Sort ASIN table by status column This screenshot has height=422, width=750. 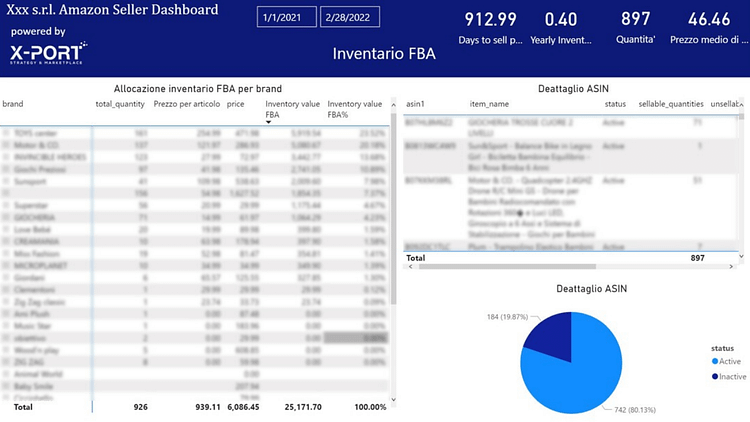[615, 104]
